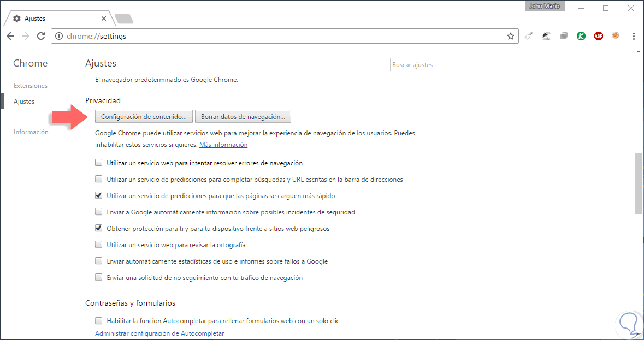Click the extension icon left of stacked pages
This screenshot has height=340, width=644.
coord(546,36)
